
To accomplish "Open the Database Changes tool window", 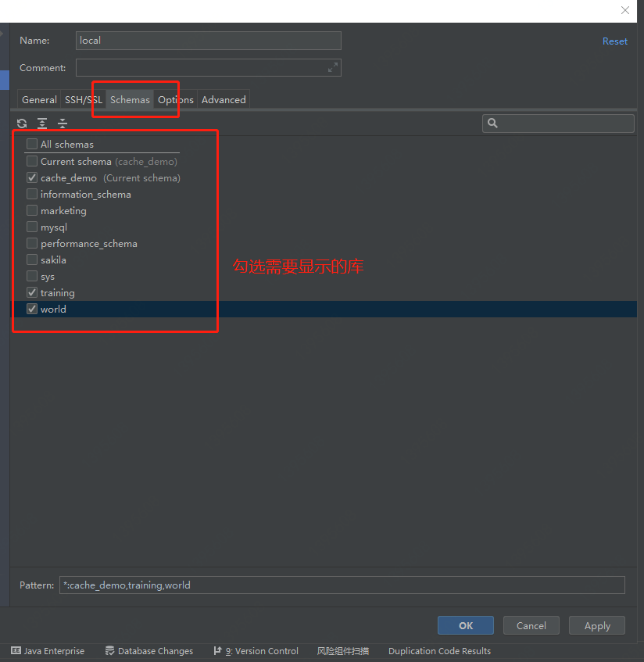I will 148,651.
